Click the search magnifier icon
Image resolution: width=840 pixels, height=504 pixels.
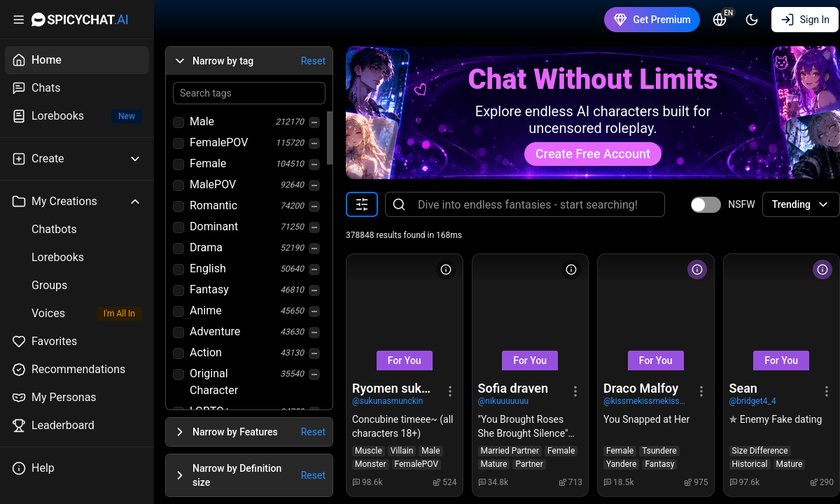click(x=399, y=204)
